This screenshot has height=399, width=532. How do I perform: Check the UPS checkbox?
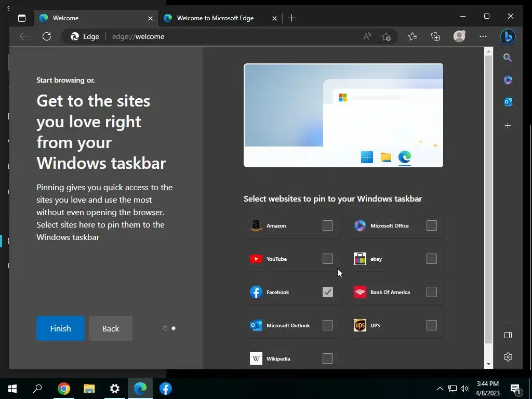432,325
